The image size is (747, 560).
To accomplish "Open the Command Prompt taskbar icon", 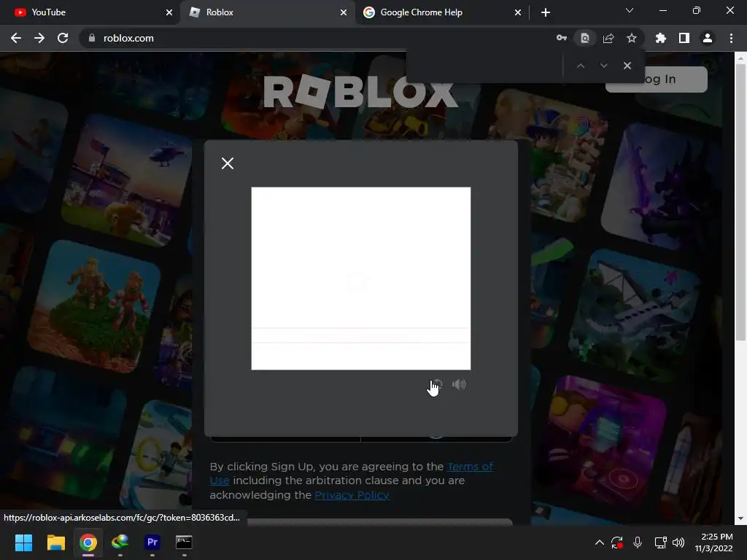I will 184,542.
